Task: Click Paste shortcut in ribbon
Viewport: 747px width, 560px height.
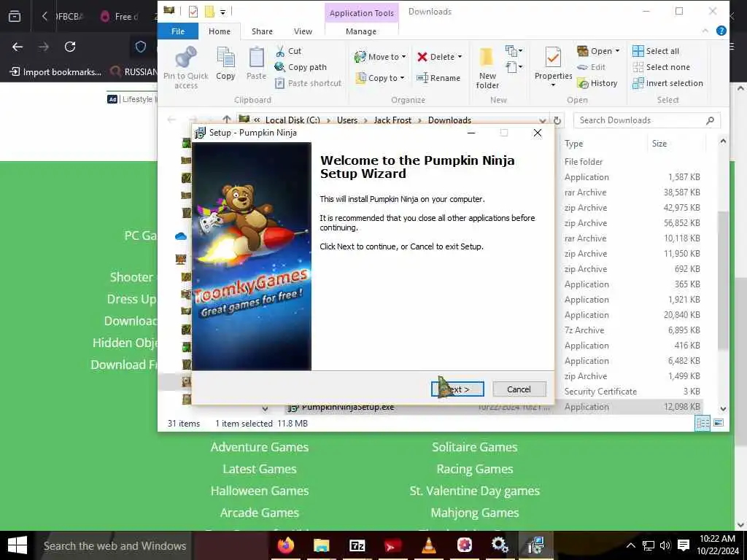Action: [x=309, y=83]
